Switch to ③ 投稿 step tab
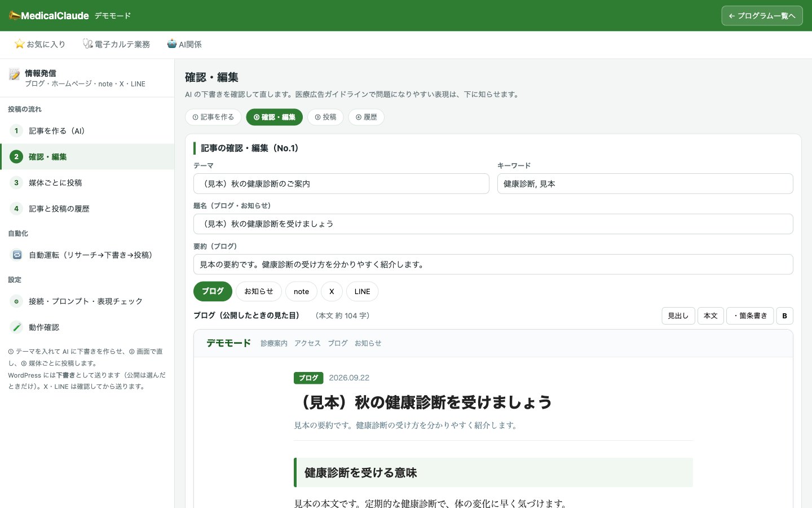 (x=325, y=117)
